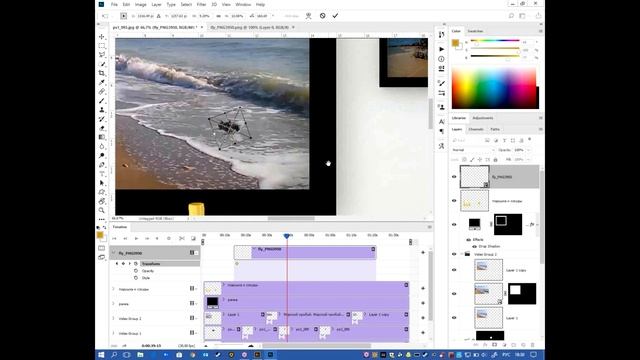
Task: Open the Brush Settings panel icon
Action: (x=441, y=83)
